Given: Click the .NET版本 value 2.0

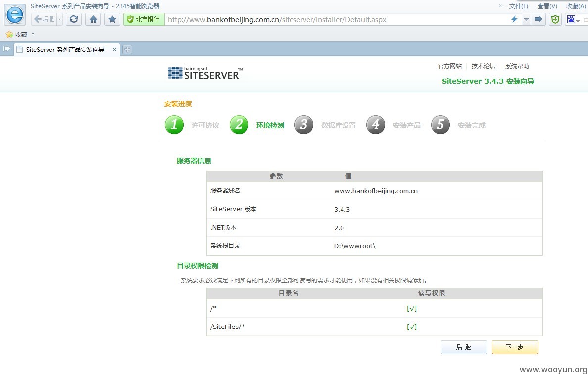Looking at the screenshot, I should pos(339,228).
